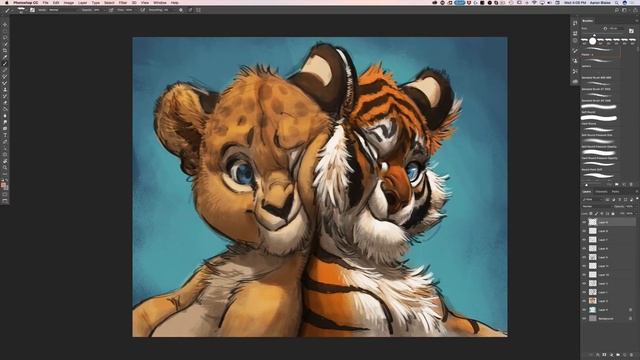Toggle layer filtering on/off switch
This screenshot has width=640, height=360.
pyautogui.click(x=637, y=198)
